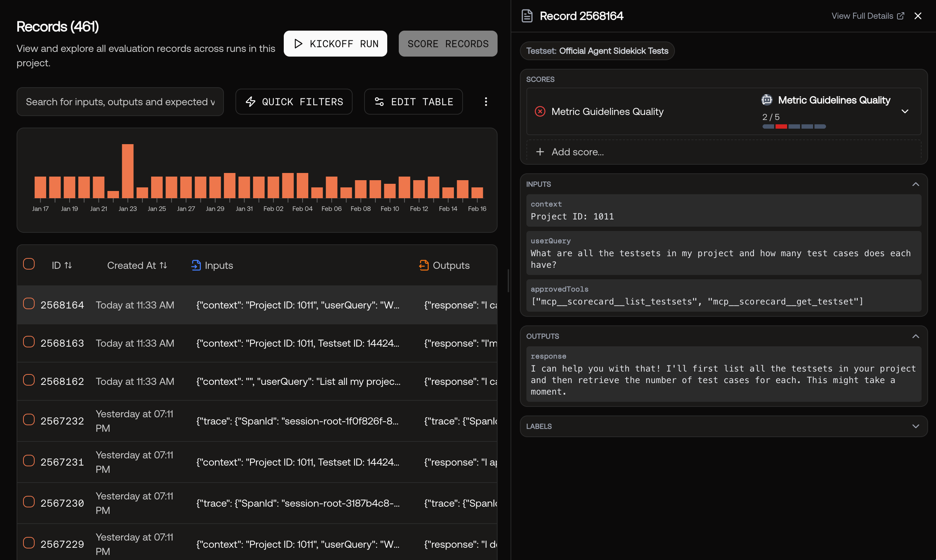Click the response output text block
Viewport: 936px width, 560px height.
click(x=724, y=374)
